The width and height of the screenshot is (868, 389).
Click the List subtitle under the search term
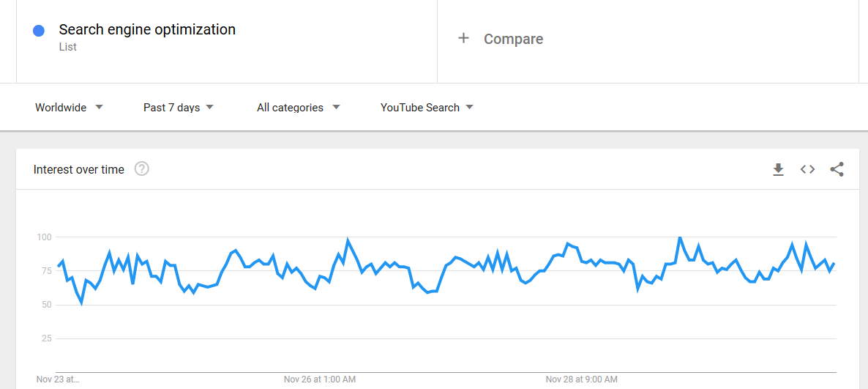tap(67, 47)
